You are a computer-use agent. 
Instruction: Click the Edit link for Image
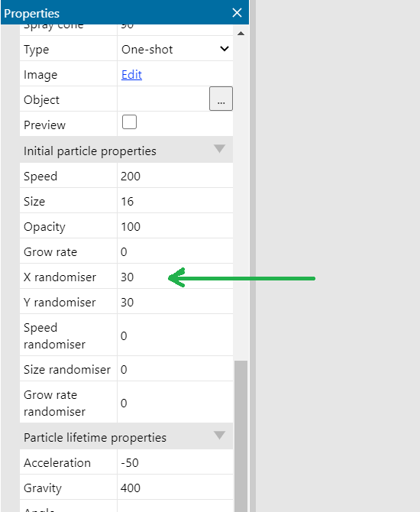click(131, 75)
